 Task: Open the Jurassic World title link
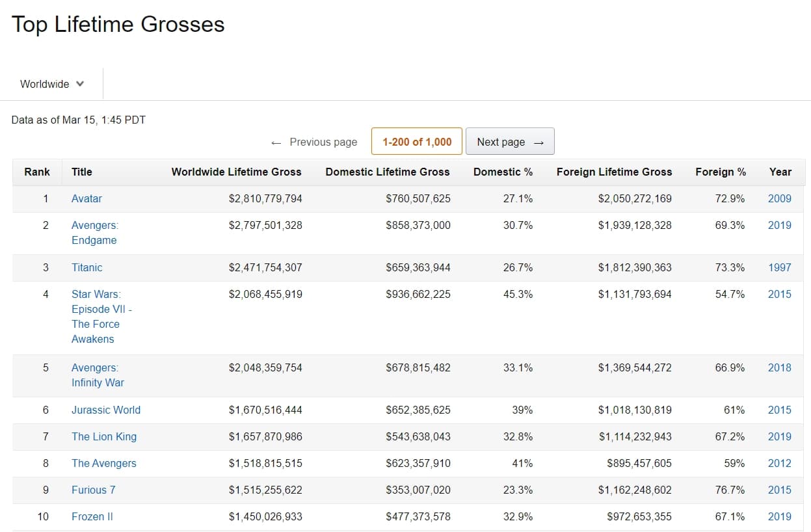click(106, 410)
